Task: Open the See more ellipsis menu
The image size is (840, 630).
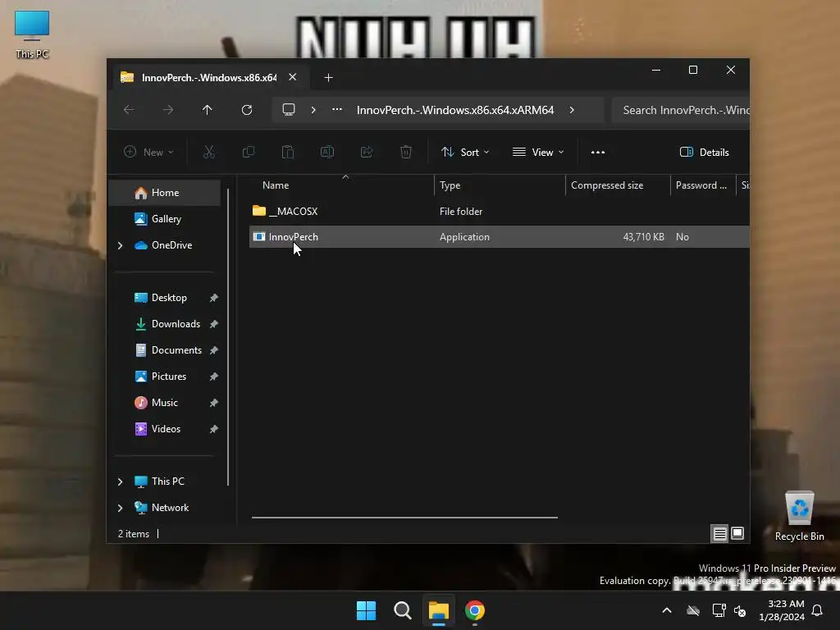Action: pyautogui.click(x=598, y=152)
